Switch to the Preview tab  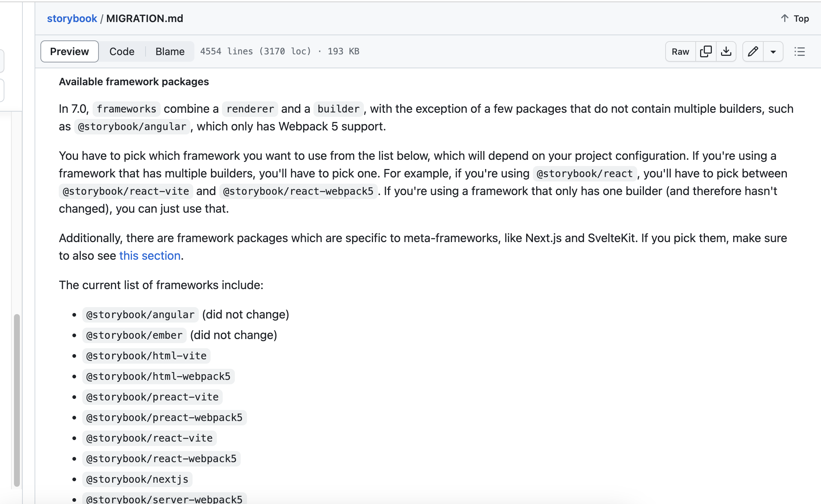(x=69, y=51)
